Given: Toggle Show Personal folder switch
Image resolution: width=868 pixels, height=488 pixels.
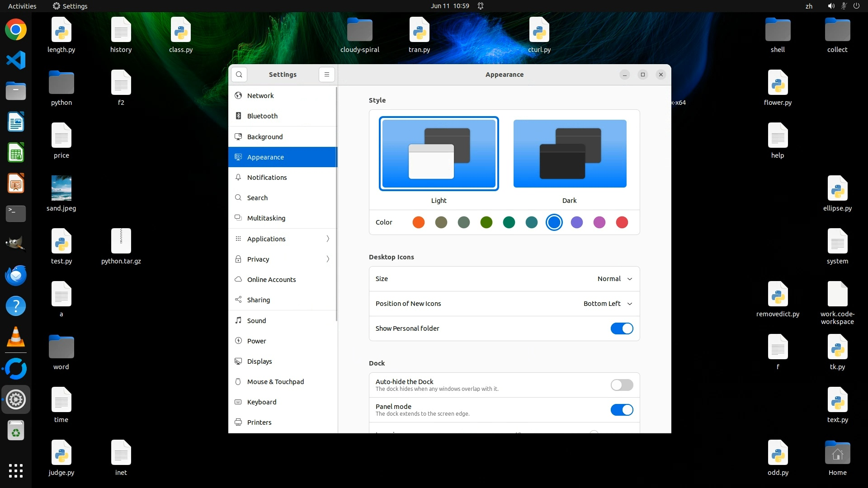Looking at the screenshot, I should pyautogui.click(x=622, y=328).
